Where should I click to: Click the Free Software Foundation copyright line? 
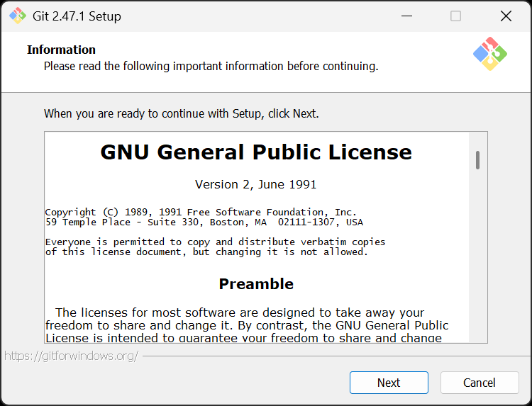pyautogui.click(x=201, y=212)
